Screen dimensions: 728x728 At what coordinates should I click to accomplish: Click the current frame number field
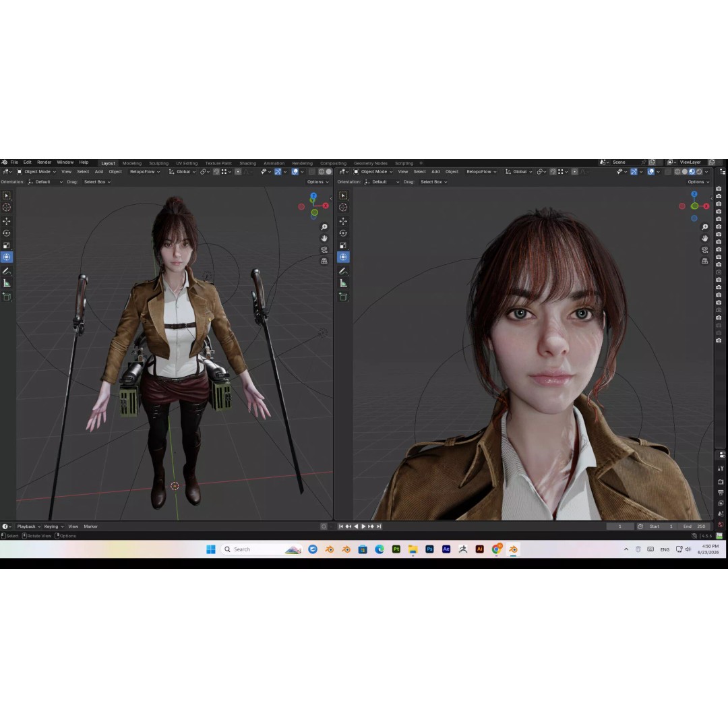(x=620, y=526)
